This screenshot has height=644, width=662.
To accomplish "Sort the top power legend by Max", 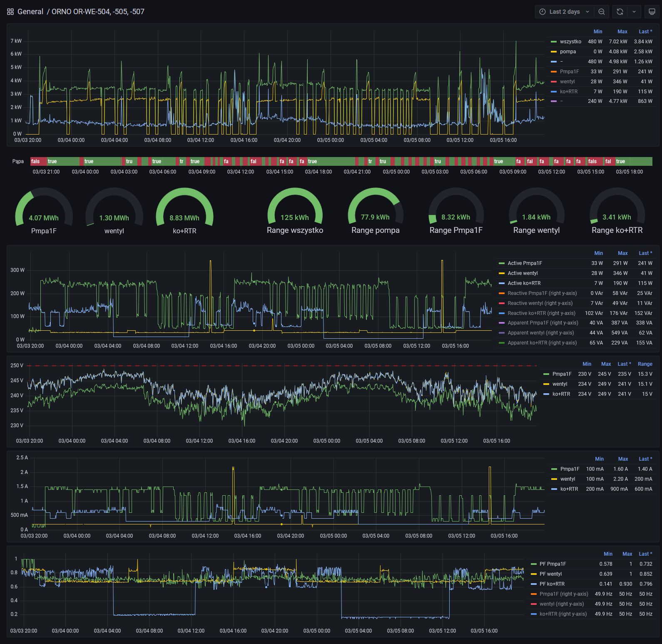I will click(622, 32).
